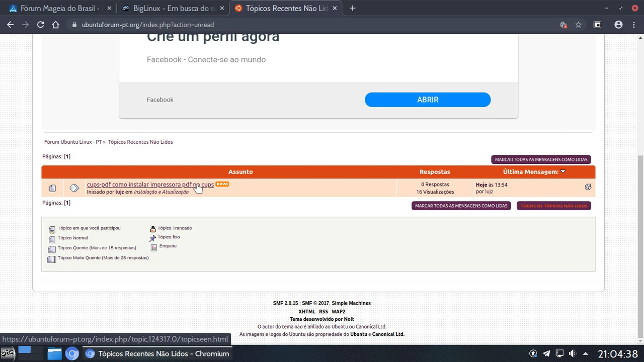Viewport: 644px width, 362px height.
Task: Open the virtual desktop pager in taskbar
Action: [31, 353]
